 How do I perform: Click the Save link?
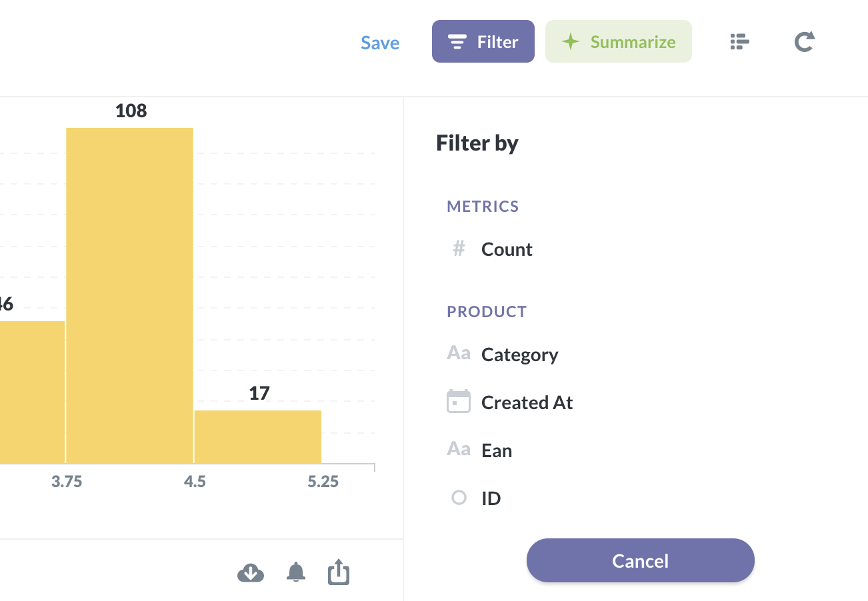380,43
